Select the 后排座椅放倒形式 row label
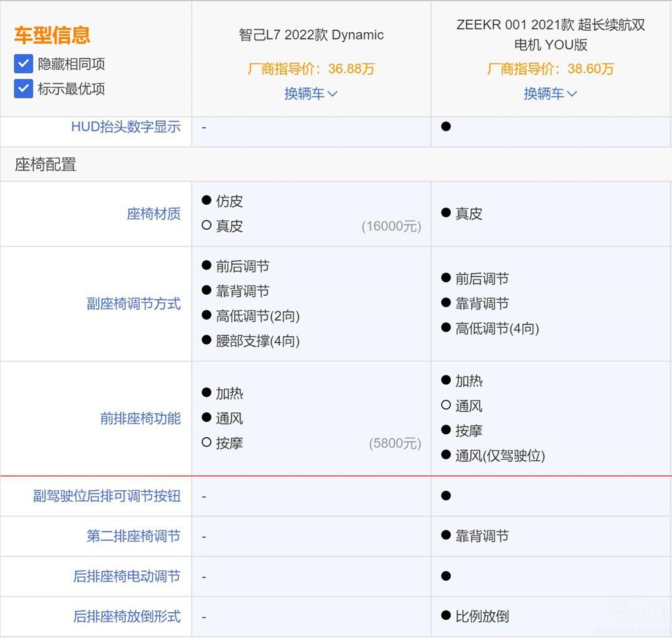The image size is (672, 638). click(126, 617)
